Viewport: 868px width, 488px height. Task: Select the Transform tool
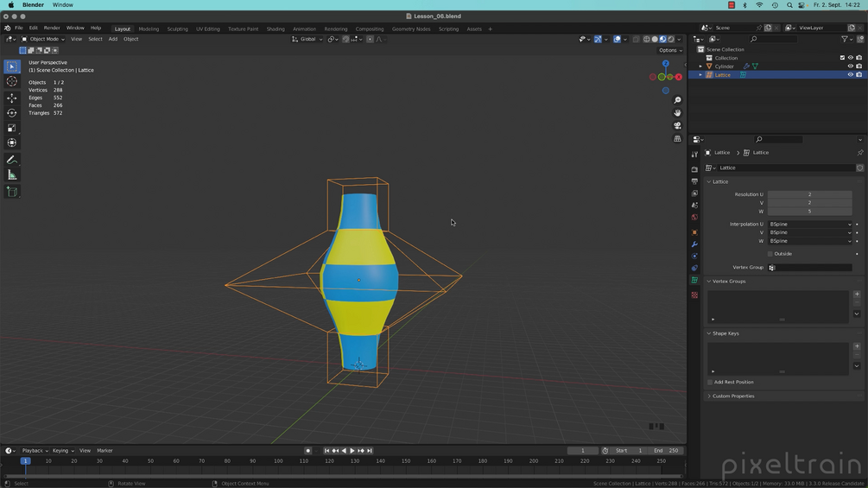pos(11,143)
